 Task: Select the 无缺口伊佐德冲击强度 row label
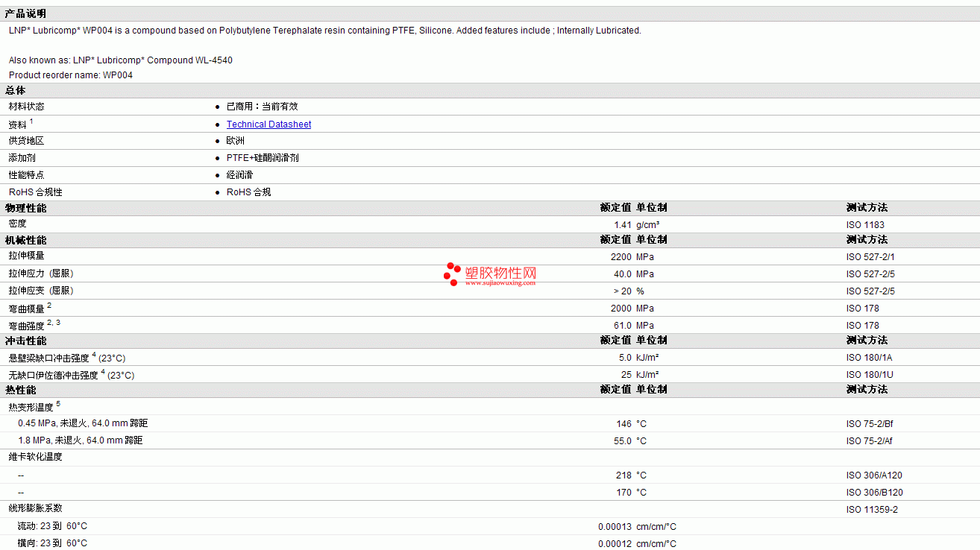[72, 375]
